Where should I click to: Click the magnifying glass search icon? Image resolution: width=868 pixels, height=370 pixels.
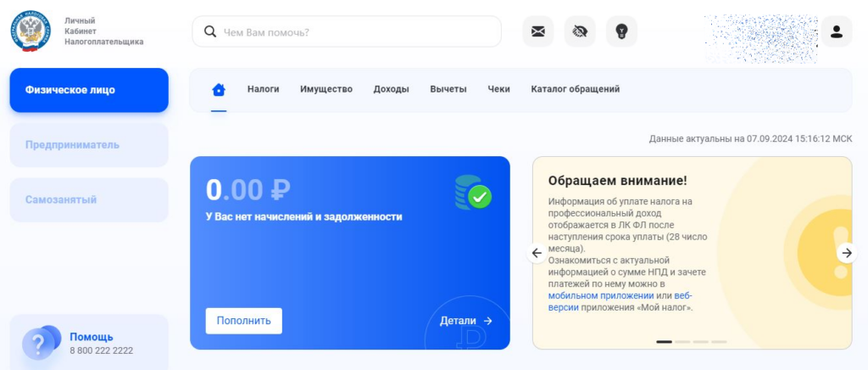(x=209, y=32)
